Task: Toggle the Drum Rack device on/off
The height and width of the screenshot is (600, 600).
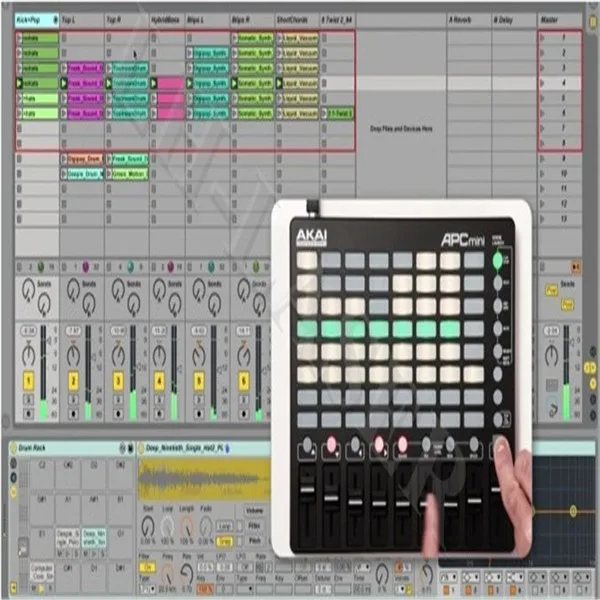Action: pyautogui.click(x=13, y=448)
